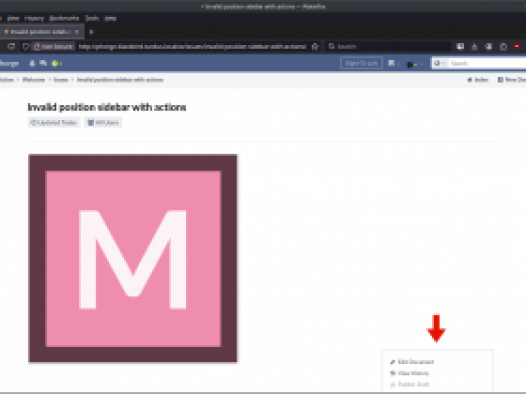526x394 pixels.
Task: Open the bookmark favorites dropdown in the Phorge header
Action: tap(393, 63)
